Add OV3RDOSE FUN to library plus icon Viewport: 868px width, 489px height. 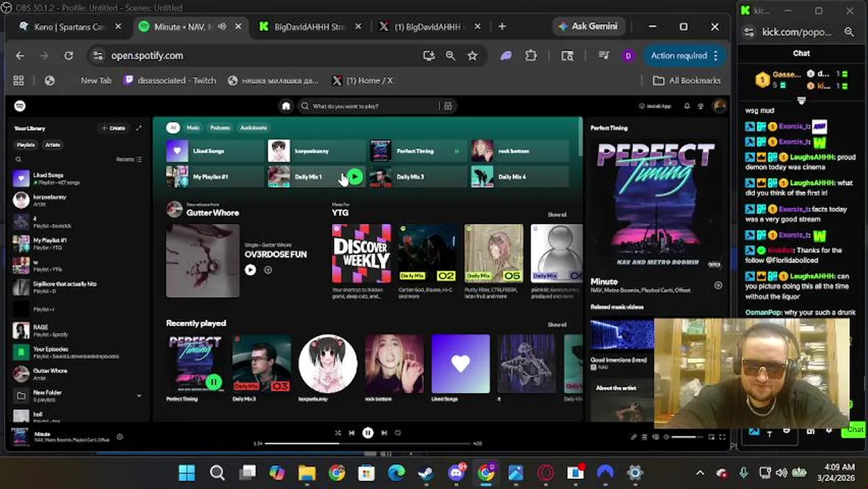point(268,270)
